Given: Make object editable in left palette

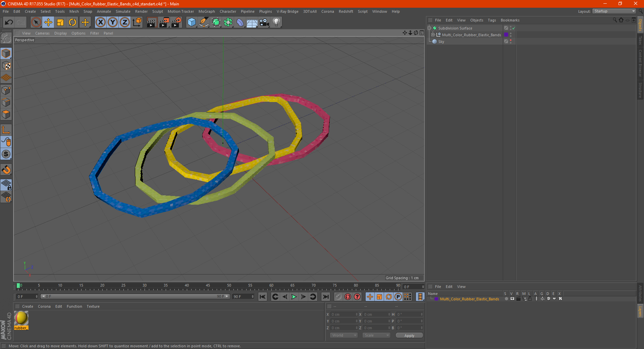Looking at the screenshot, I should point(6,38).
